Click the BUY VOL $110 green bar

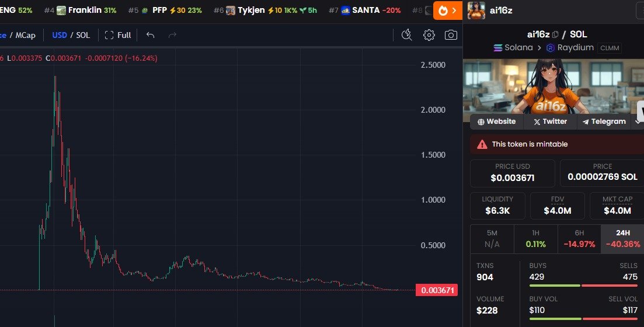coord(555,319)
